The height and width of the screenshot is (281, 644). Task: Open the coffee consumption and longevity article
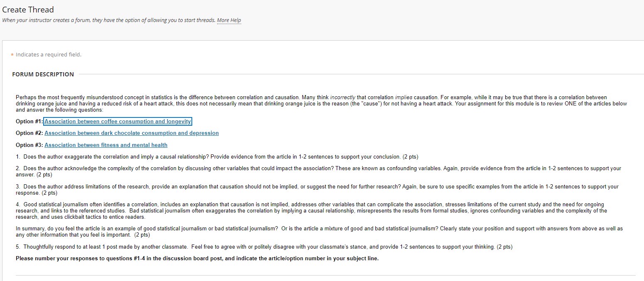point(118,121)
